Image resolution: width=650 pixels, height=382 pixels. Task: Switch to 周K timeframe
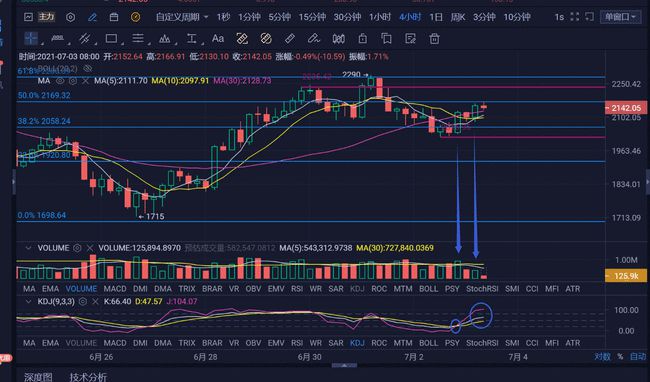tap(458, 17)
